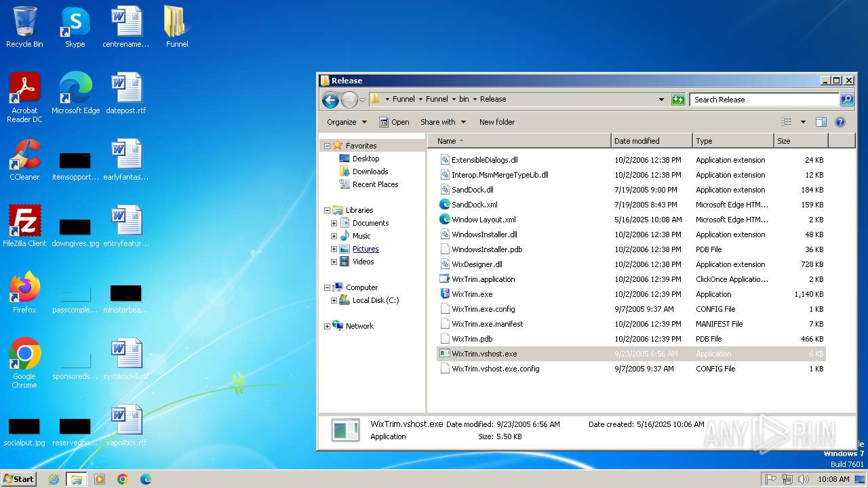Toggle the preview pane icon
Viewport: 868px width, 488px height.
821,122
